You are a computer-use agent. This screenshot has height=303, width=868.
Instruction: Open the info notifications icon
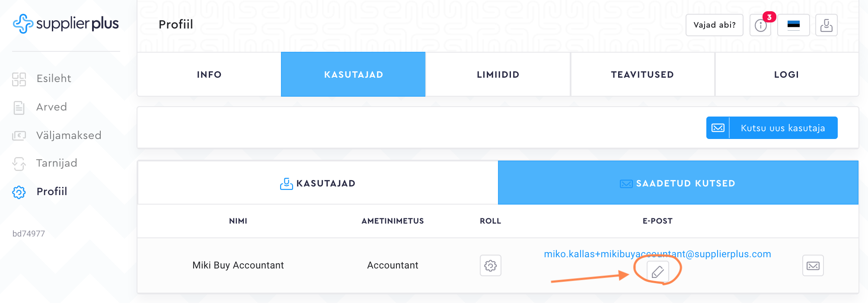760,25
